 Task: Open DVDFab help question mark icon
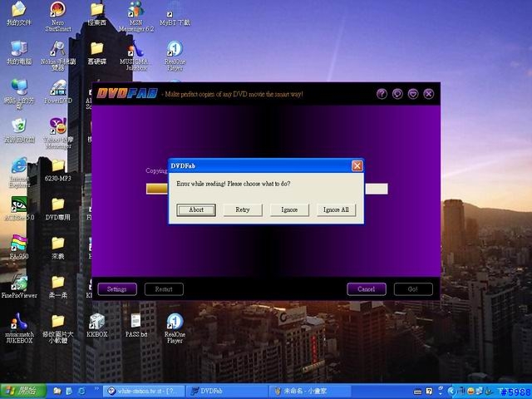(382, 94)
